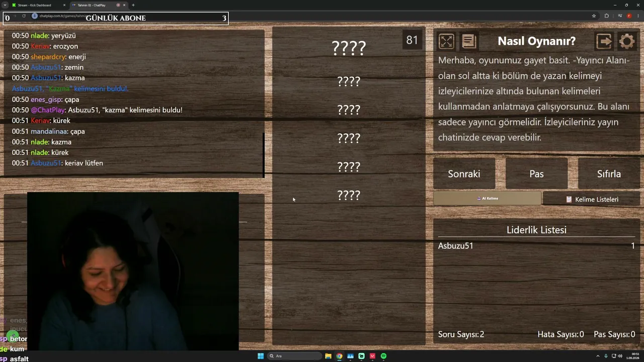Click the taskbar Ara search box
Image resolution: width=644 pixels, height=362 pixels.
coord(295,356)
